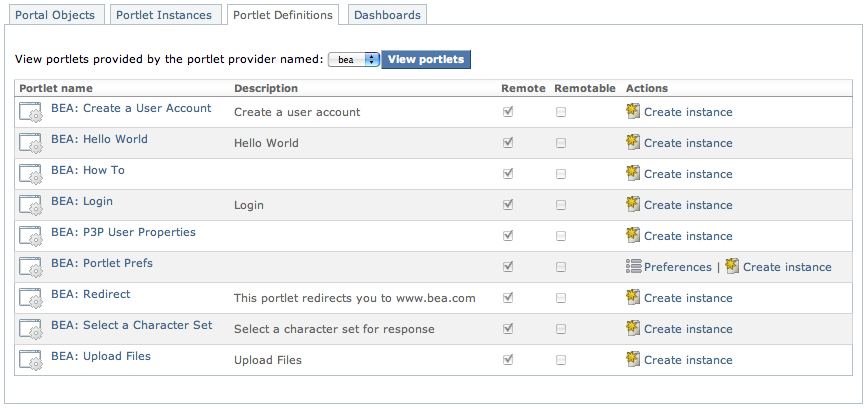Toggle the Remotable checkbox for BEA: Upload Files
The width and height of the screenshot is (868, 409).
(x=561, y=360)
